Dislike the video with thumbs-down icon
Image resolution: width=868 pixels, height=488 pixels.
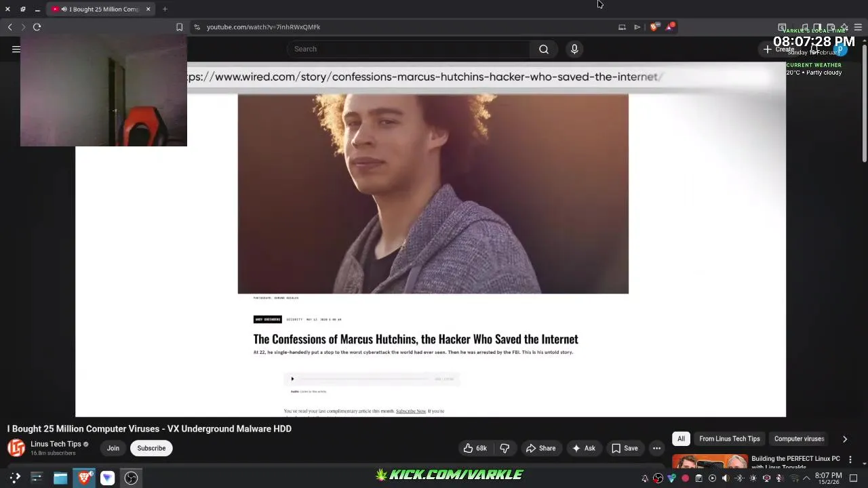coord(505,448)
